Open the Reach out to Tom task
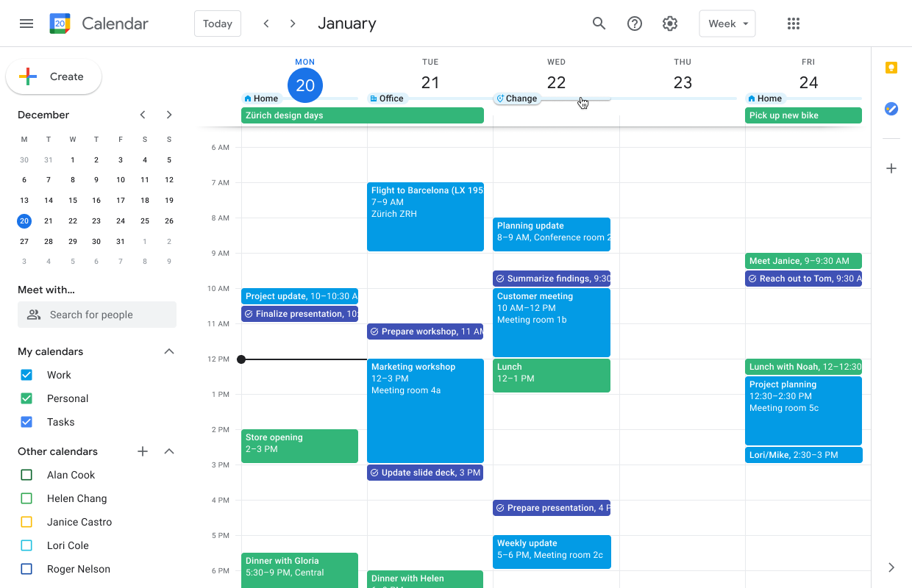Screen dimensions: 912x588 tap(803, 279)
